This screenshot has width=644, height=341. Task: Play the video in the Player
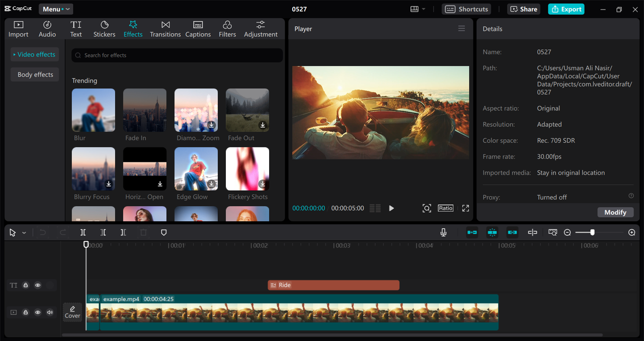coord(391,208)
